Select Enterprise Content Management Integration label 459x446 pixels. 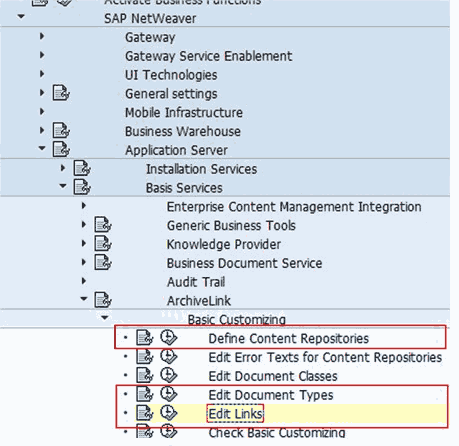point(294,207)
